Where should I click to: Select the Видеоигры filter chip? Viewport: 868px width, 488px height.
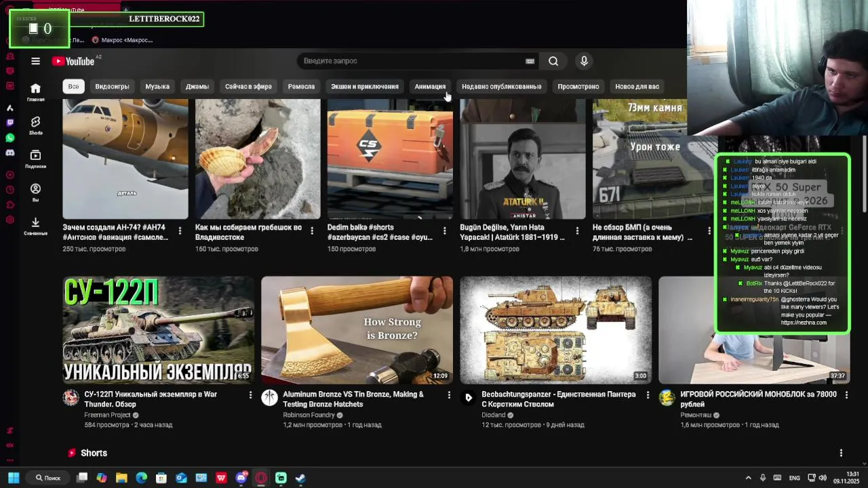112,86
